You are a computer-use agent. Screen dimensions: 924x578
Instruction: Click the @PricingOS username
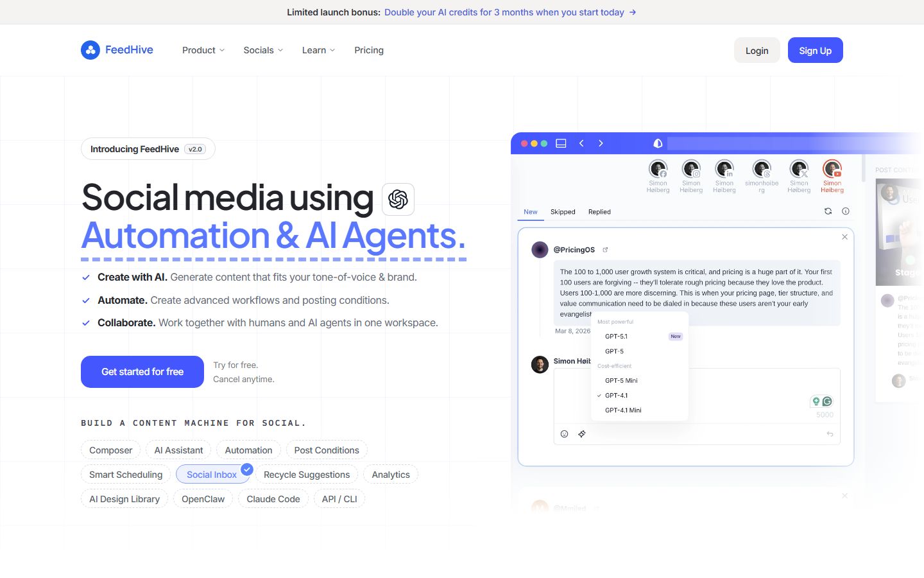tap(574, 250)
